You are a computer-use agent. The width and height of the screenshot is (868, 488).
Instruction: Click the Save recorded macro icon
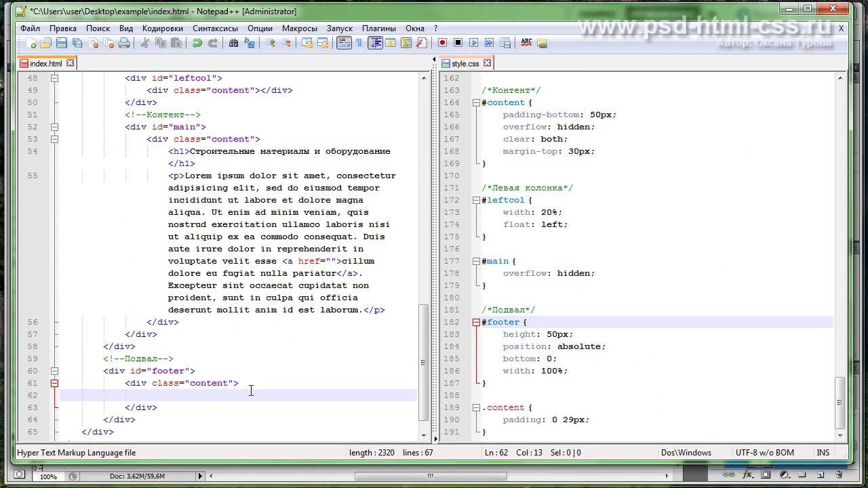click(x=505, y=43)
